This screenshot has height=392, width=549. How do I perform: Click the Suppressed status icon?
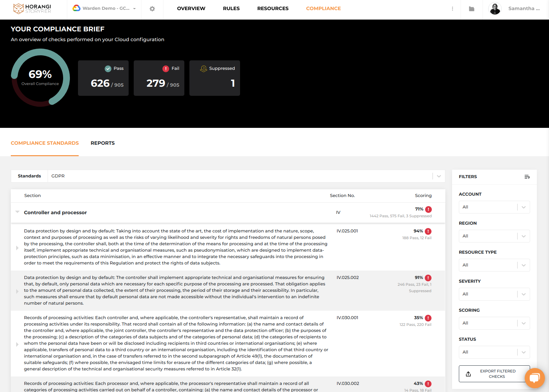pyautogui.click(x=204, y=69)
